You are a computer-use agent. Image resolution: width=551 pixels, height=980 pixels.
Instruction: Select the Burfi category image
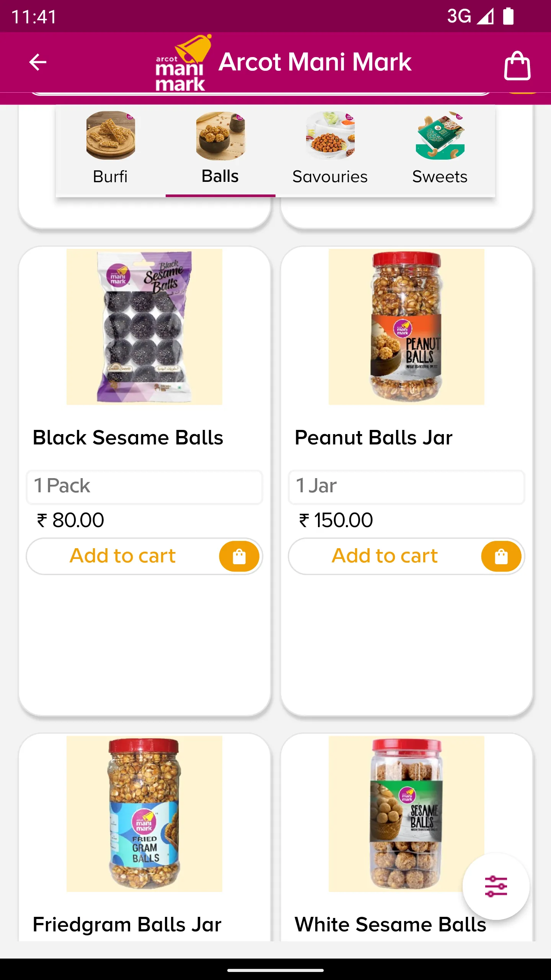[111, 135]
